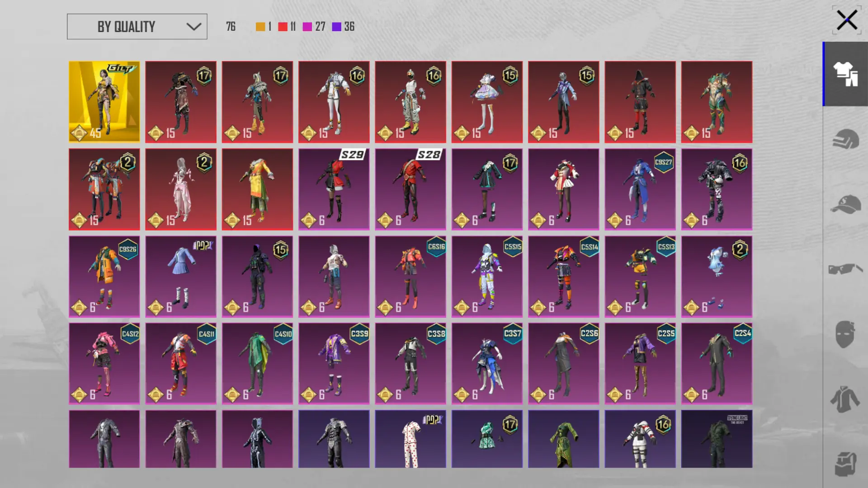Image resolution: width=868 pixels, height=488 pixels.
Task: Open the backpack category icon
Action: 845,464
